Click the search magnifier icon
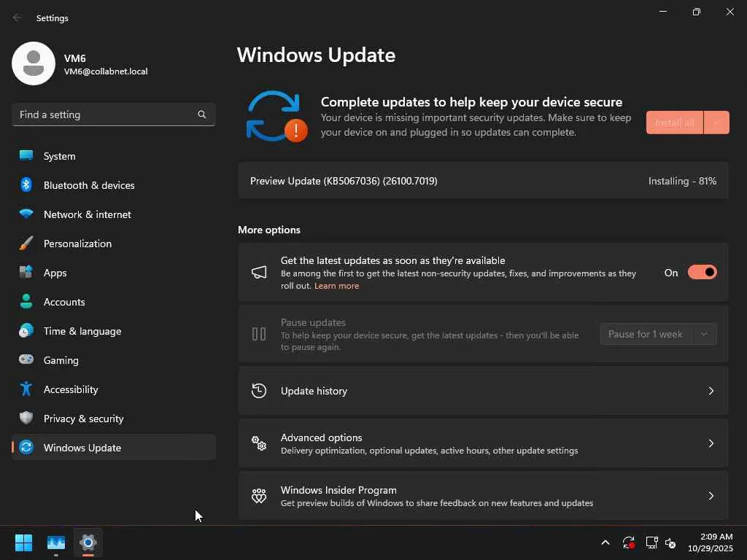Screen dimensions: 747x560 tap(202, 114)
